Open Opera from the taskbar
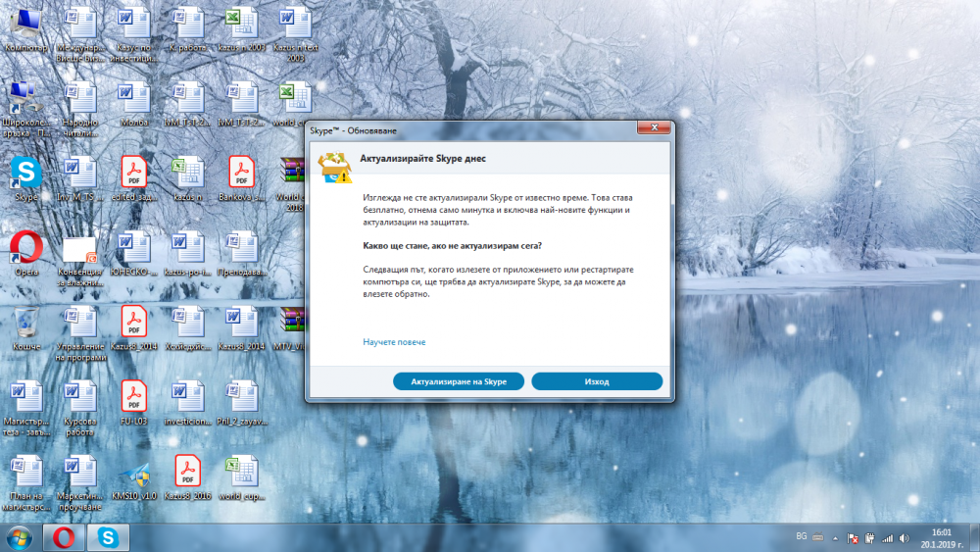980x552 pixels. (63, 537)
